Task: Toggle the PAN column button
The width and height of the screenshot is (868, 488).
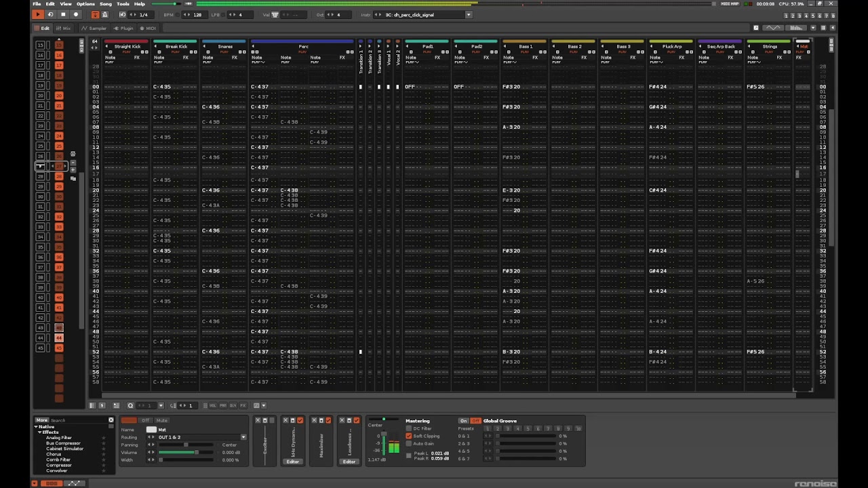Action: tap(223, 405)
